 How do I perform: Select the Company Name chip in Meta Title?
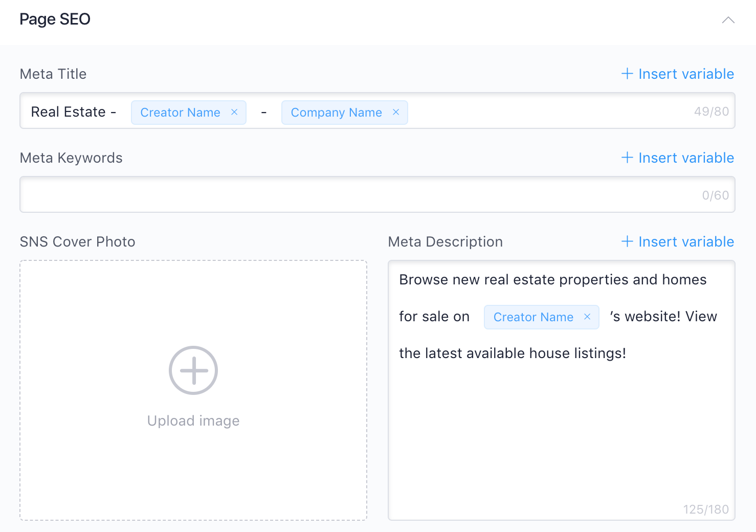(336, 112)
